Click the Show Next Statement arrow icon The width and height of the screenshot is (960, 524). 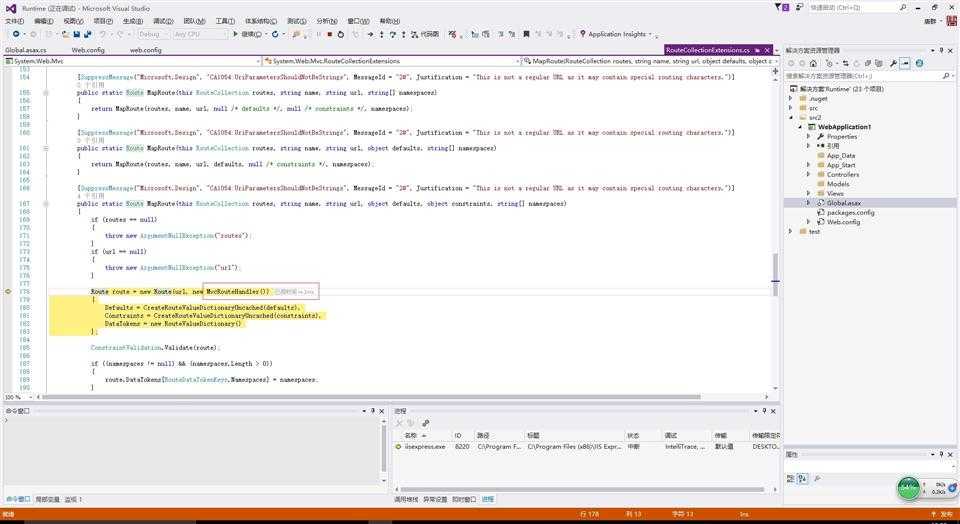tap(370, 34)
